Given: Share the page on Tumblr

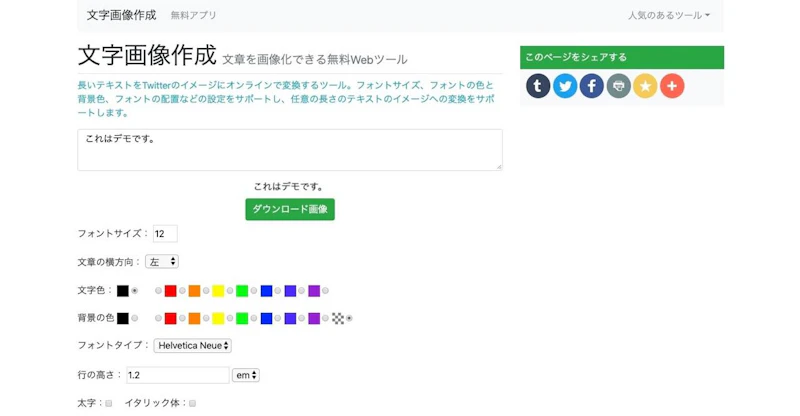Looking at the screenshot, I should point(538,87).
